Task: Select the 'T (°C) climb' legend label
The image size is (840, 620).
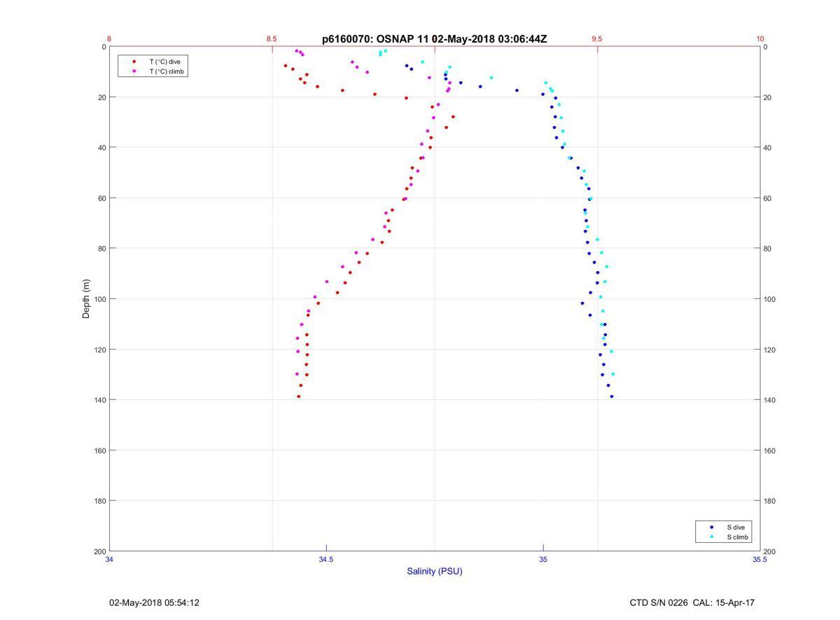Action: [x=167, y=71]
